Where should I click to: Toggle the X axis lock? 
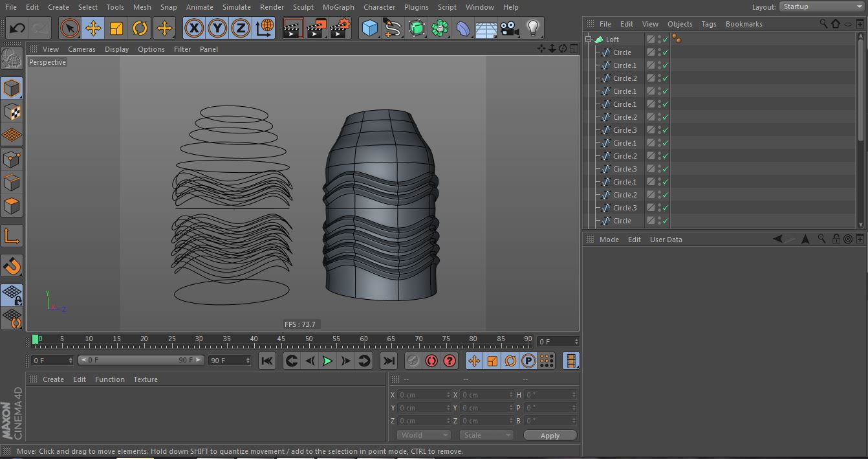pyautogui.click(x=194, y=28)
